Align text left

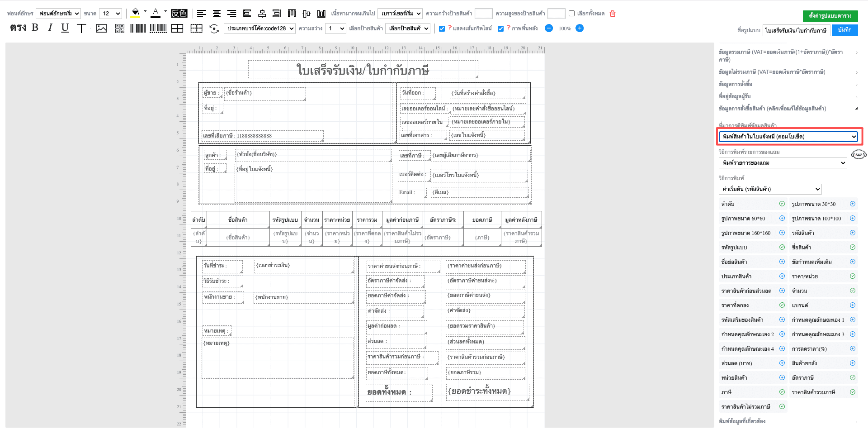pyautogui.click(x=202, y=14)
